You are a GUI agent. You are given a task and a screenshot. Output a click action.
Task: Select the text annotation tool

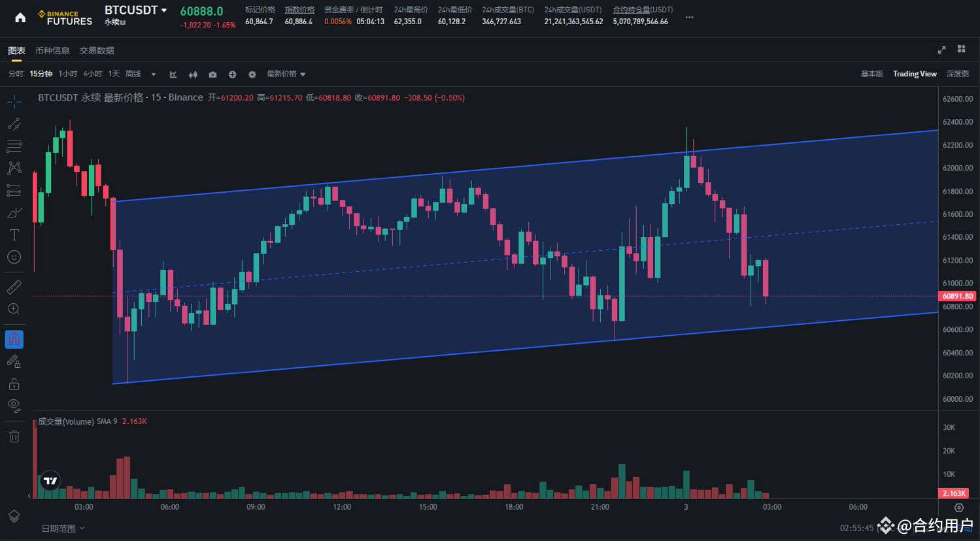(x=14, y=234)
